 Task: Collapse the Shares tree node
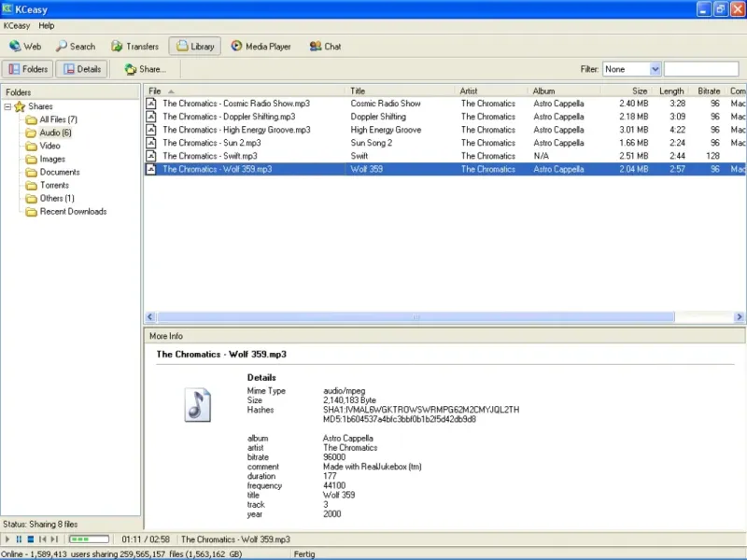(8, 106)
